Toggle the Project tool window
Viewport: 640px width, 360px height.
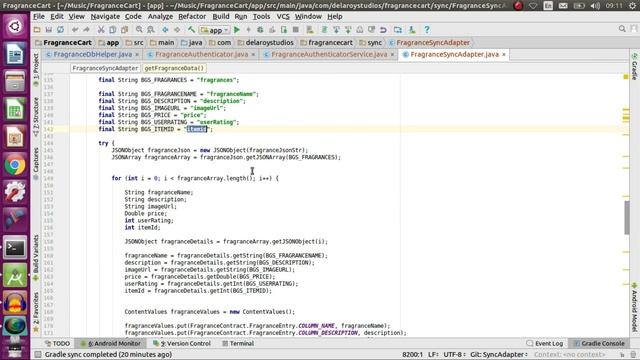click(36, 69)
